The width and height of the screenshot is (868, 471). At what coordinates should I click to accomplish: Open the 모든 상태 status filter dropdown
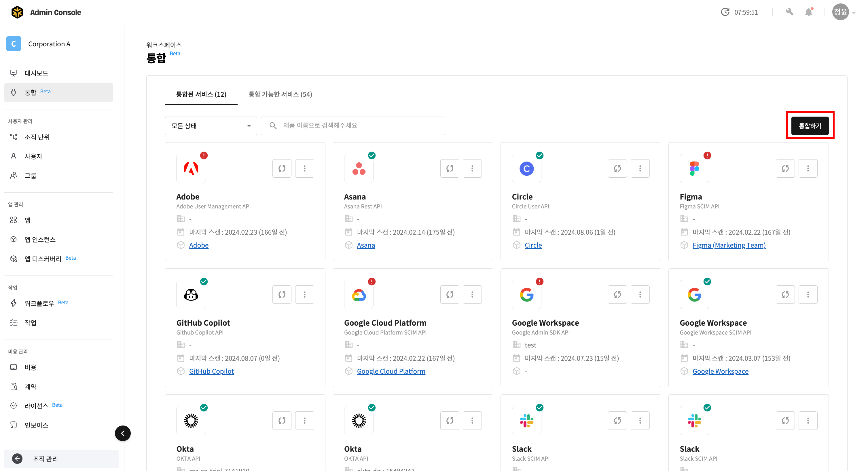tap(211, 126)
